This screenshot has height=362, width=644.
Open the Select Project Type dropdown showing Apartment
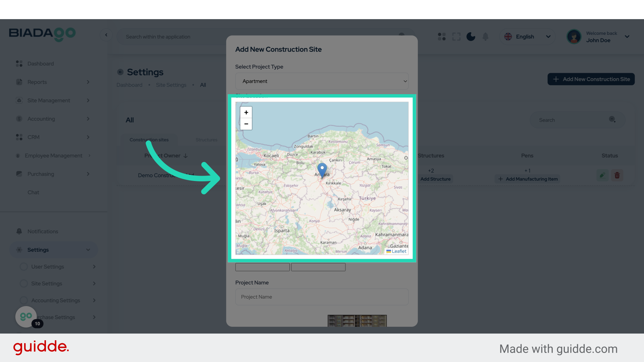[x=322, y=81]
